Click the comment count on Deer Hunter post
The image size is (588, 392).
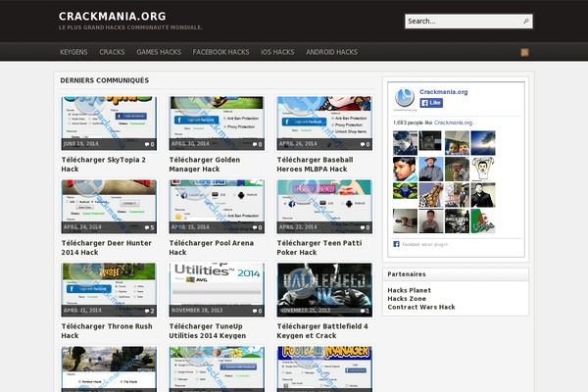click(x=152, y=227)
